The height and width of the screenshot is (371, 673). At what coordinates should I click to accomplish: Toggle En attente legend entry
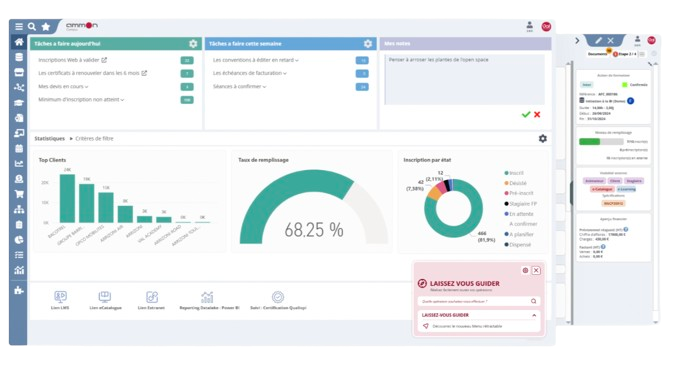point(518,214)
